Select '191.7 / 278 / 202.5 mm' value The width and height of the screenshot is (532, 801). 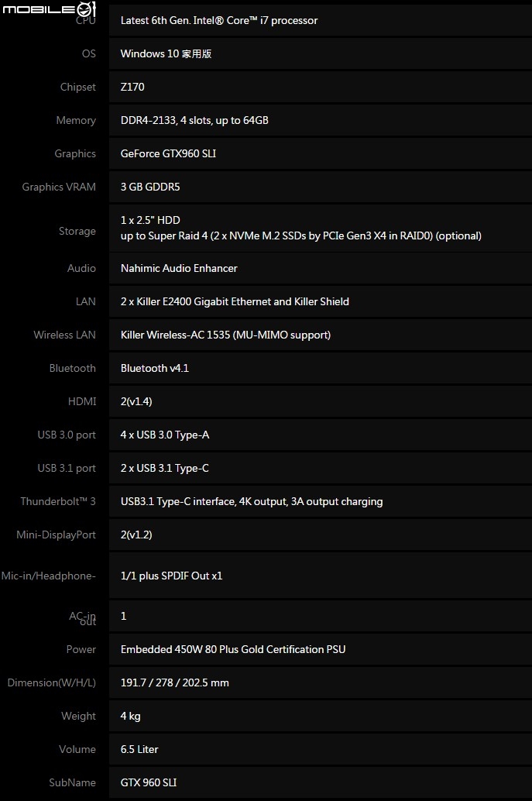(x=174, y=683)
